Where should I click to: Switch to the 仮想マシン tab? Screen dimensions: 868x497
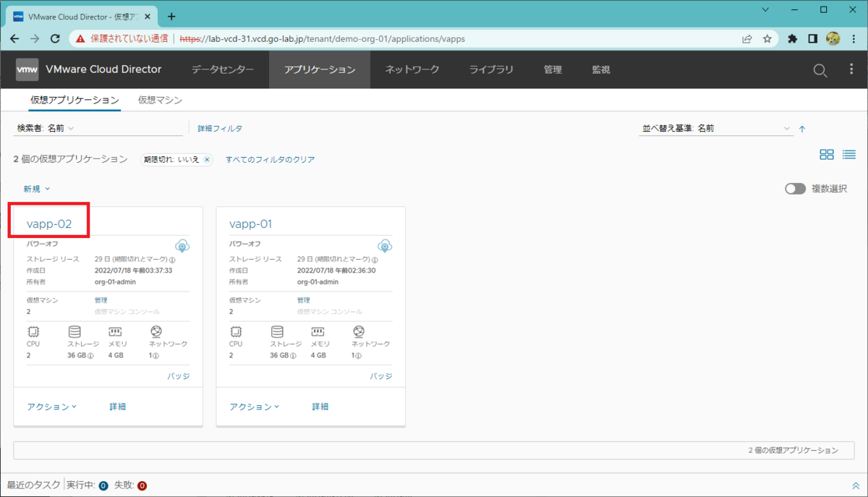(x=160, y=101)
